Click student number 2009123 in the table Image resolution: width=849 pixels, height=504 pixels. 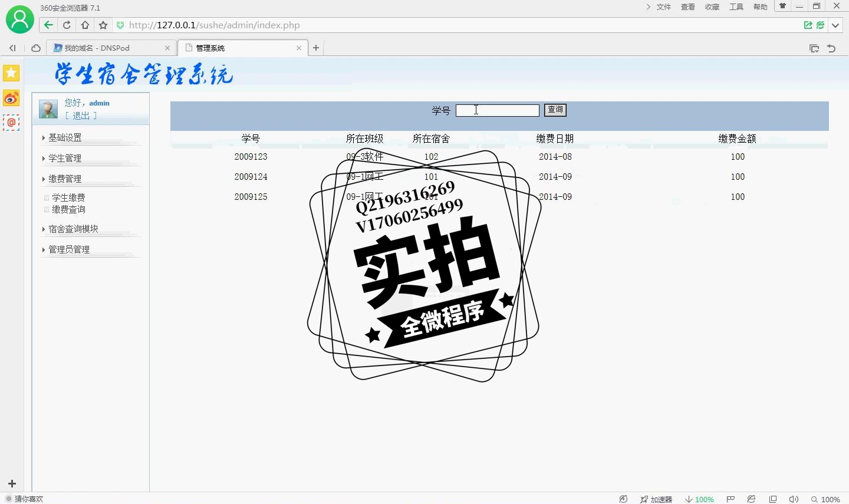[251, 157]
